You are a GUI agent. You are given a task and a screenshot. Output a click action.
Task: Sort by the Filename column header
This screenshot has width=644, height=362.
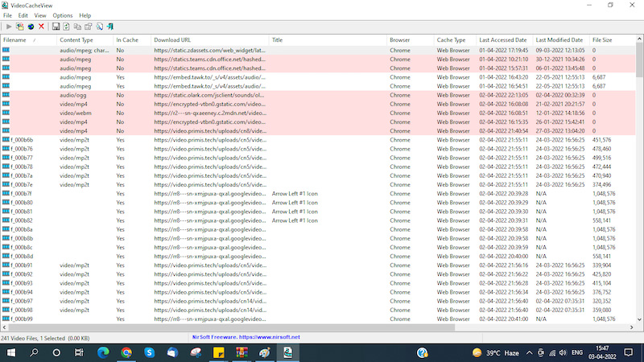28,40
